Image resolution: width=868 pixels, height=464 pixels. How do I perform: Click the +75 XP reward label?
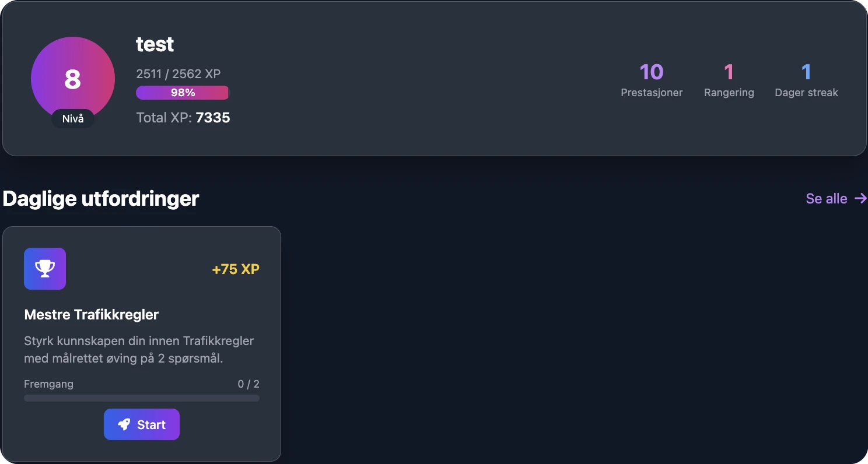click(x=236, y=269)
